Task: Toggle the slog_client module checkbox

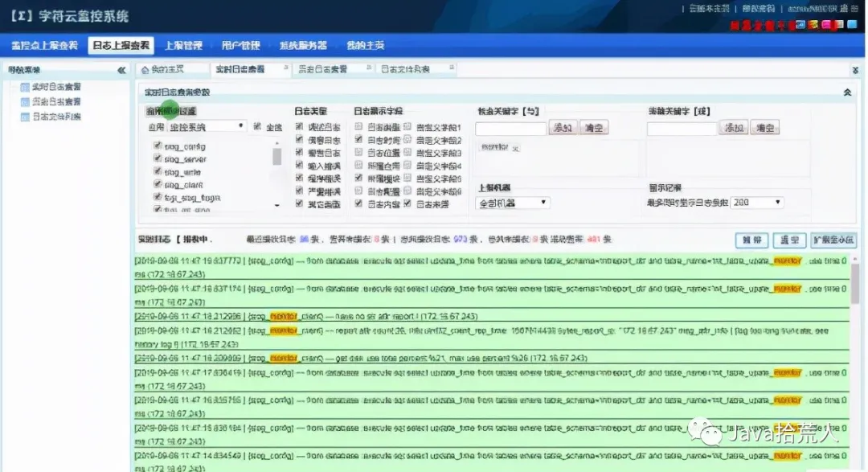Action: click(158, 184)
